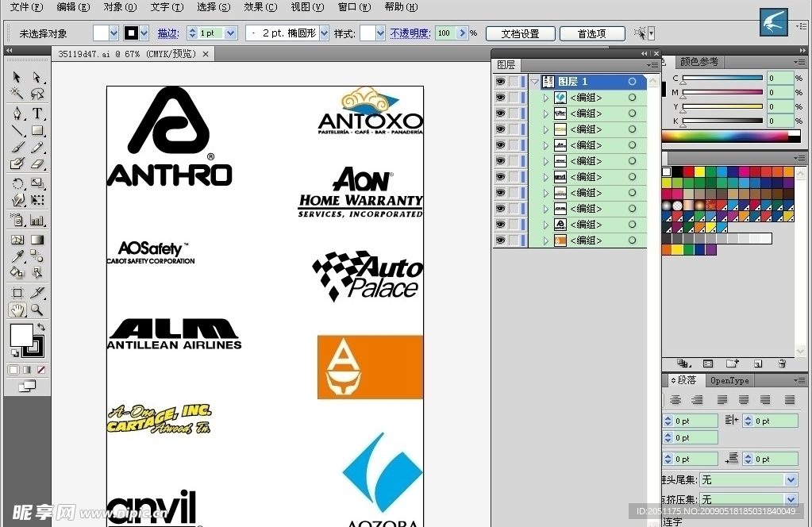Toggle visibility of the orange logo group
The image size is (812, 527).
tap(500, 240)
